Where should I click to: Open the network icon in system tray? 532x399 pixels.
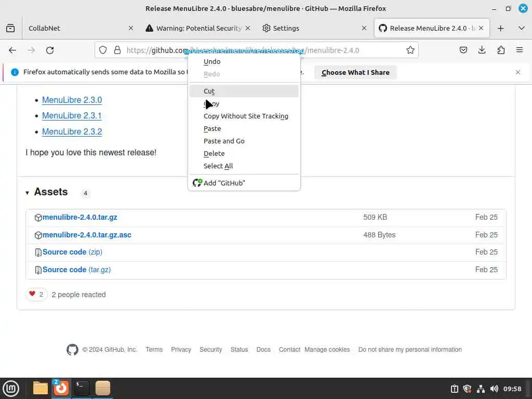(x=481, y=389)
